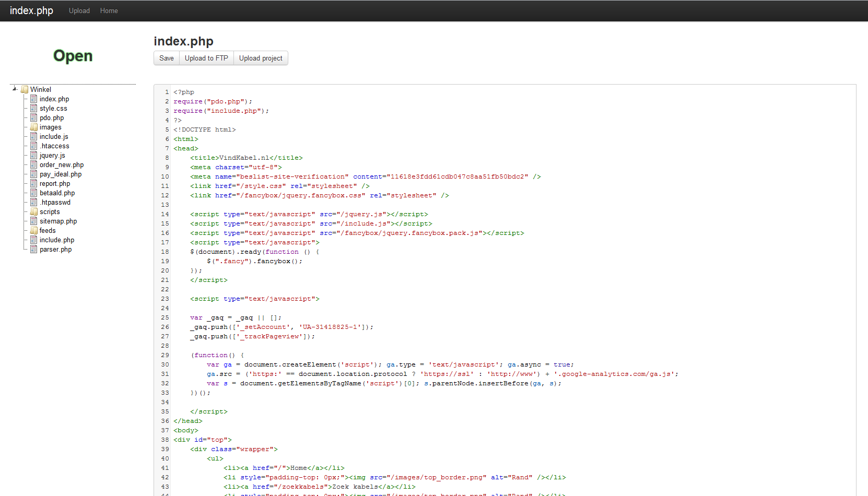This screenshot has width=868, height=496.
Task: Click the betaald.php file icon
Action: 34,193
